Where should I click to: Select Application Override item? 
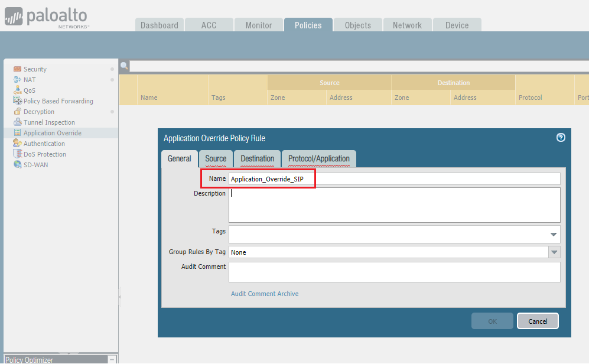[53, 133]
